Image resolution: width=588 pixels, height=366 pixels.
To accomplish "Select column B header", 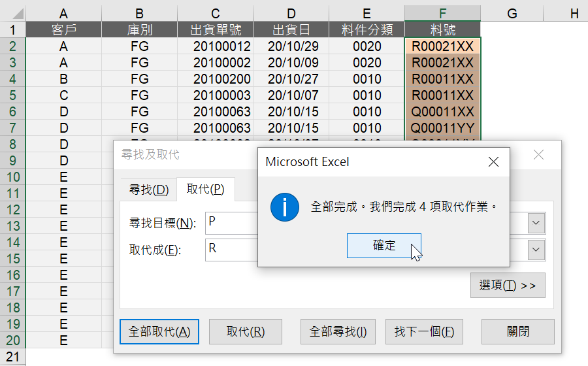I will [139, 14].
